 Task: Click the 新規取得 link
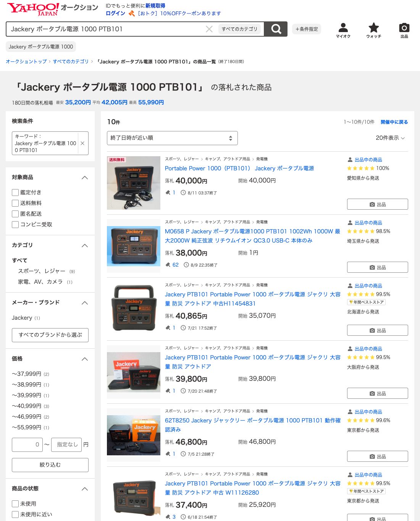pos(155,6)
